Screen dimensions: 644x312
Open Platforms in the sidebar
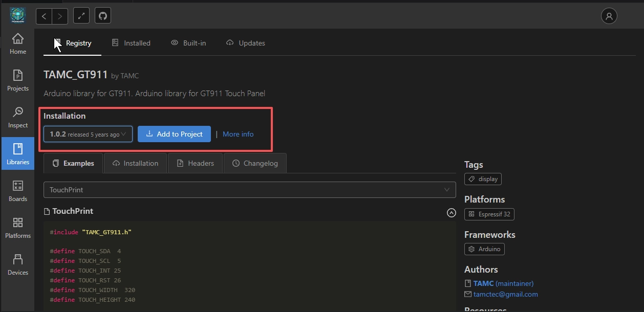click(17, 228)
